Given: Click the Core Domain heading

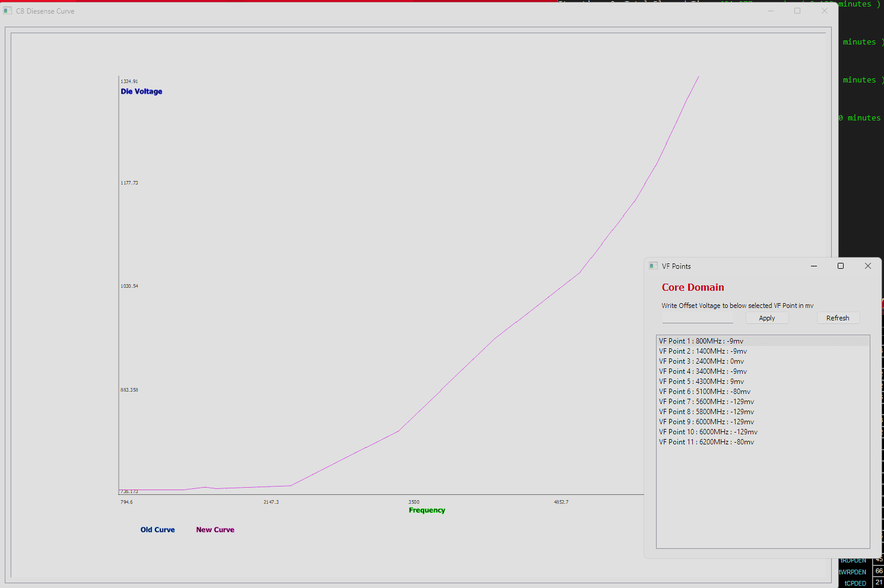Looking at the screenshot, I should (x=693, y=287).
